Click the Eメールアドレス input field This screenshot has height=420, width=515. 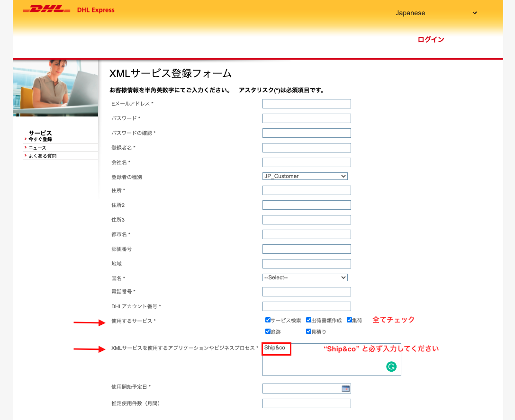pos(307,104)
